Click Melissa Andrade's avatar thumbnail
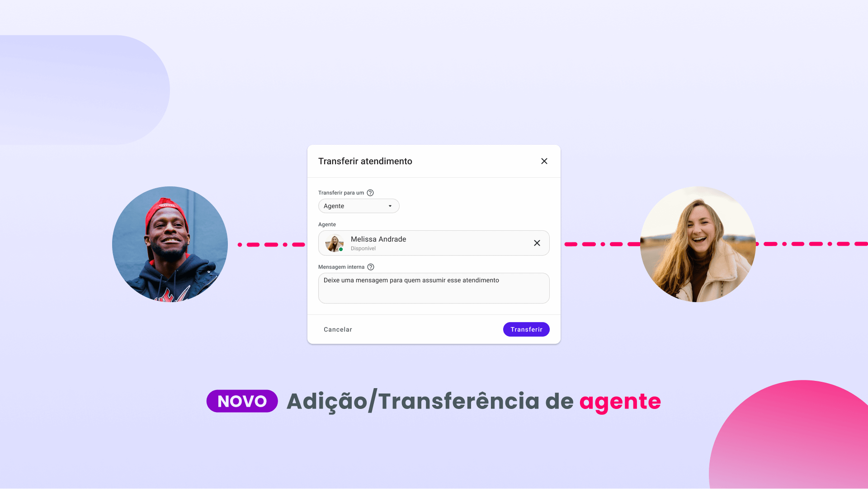The image size is (868, 489). click(335, 243)
